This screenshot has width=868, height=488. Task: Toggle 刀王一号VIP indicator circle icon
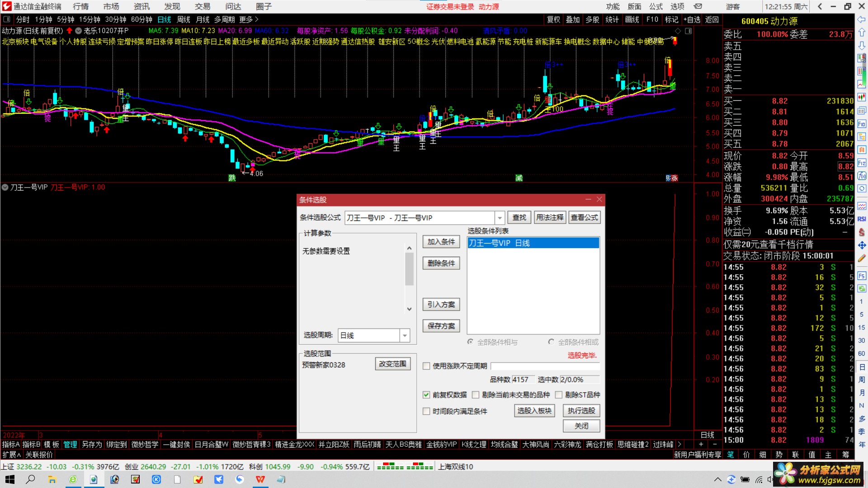[5, 187]
